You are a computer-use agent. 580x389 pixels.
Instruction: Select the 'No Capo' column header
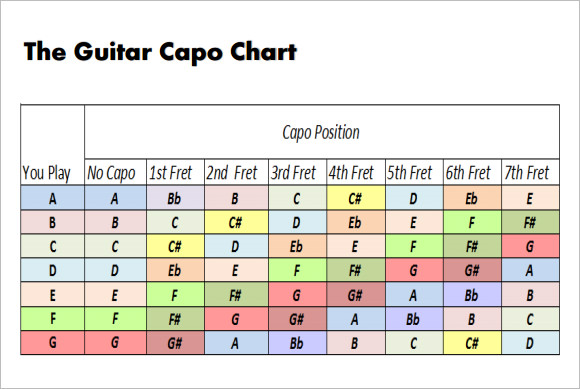pyautogui.click(x=115, y=173)
